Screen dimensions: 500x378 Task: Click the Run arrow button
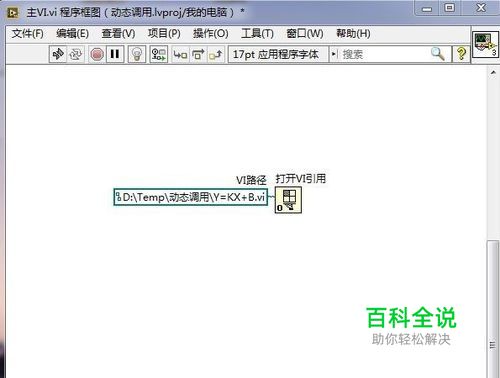[x=58, y=54]
